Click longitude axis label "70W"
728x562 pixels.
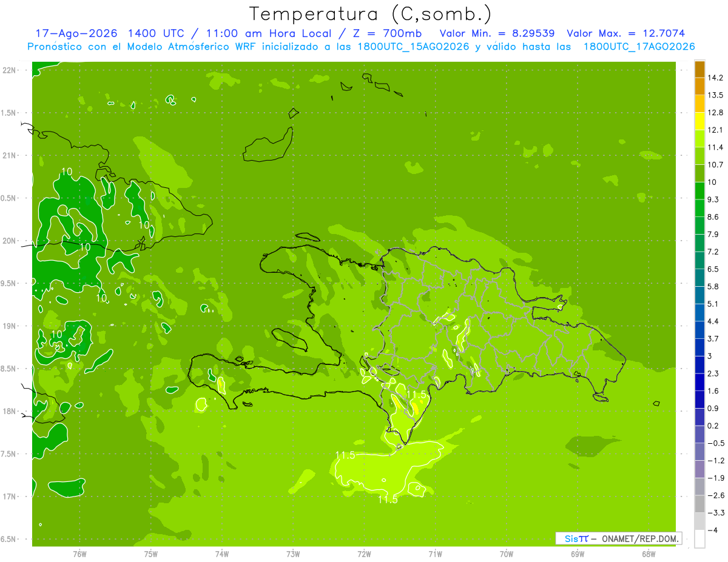point(507,554)
